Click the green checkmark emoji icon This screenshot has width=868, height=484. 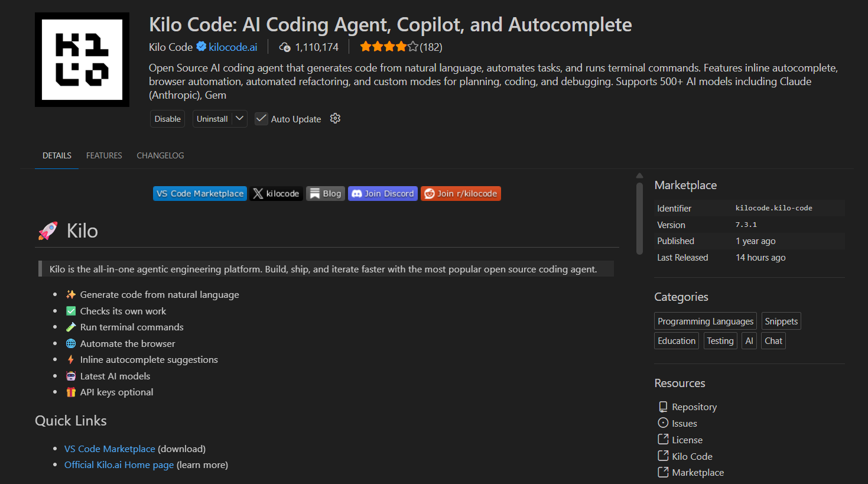click(71, 311)
